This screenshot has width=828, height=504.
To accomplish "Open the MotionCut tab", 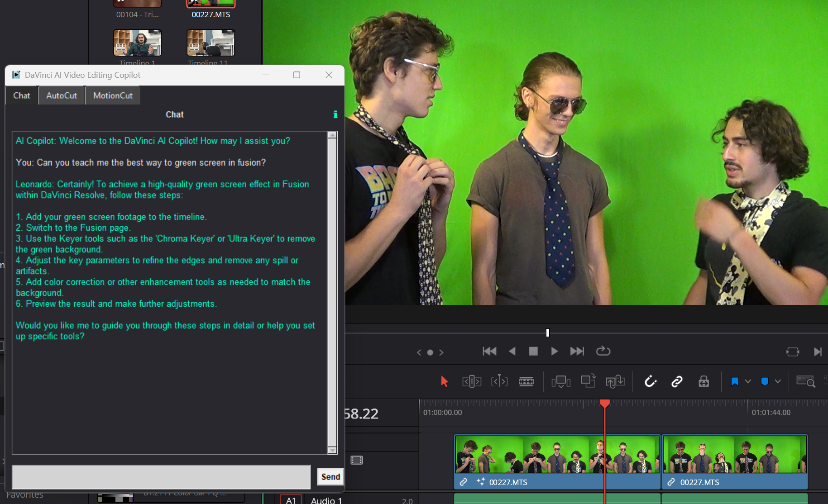I will tap(113, 95).
